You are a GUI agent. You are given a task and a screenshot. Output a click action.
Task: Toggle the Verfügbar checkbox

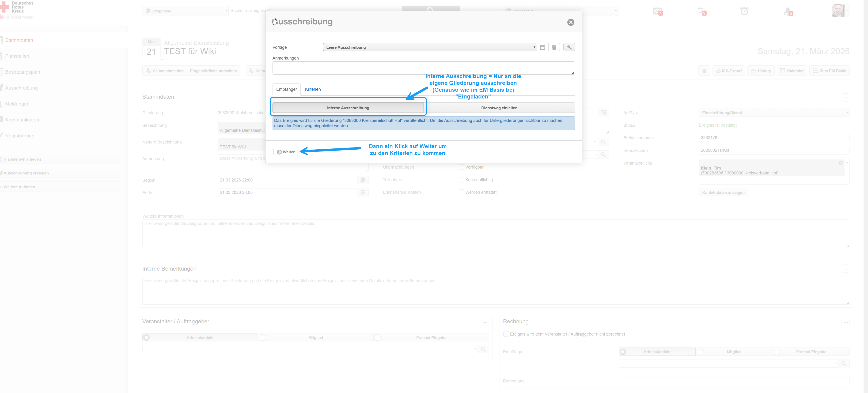[461, 167]
